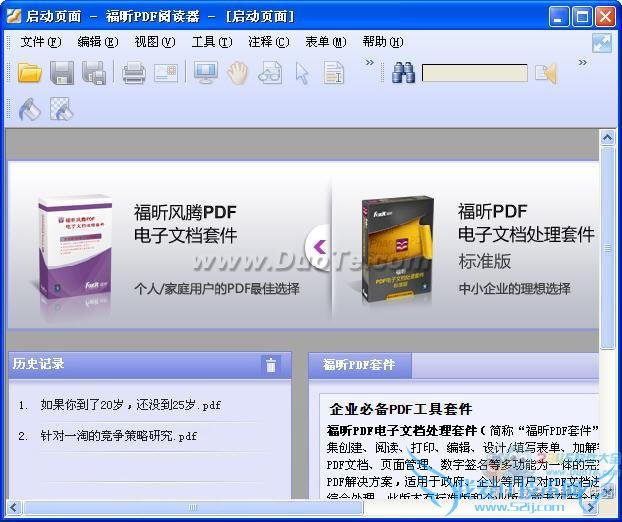This screenshot has width=622, height=522.
Task: Click the checkered rotate view icon
Action: (61, 109)
